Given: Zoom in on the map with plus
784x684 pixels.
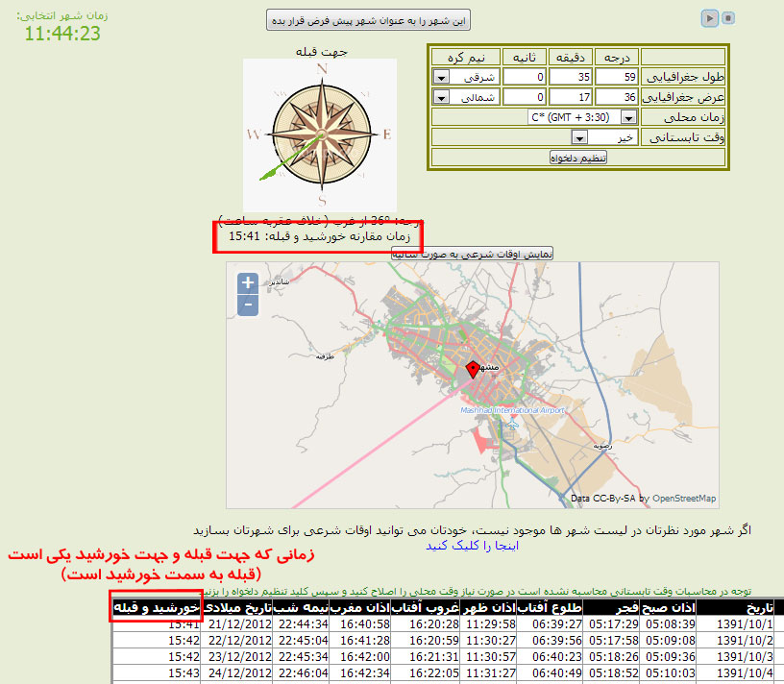Looking at the screenshot, I should [248, 282].
